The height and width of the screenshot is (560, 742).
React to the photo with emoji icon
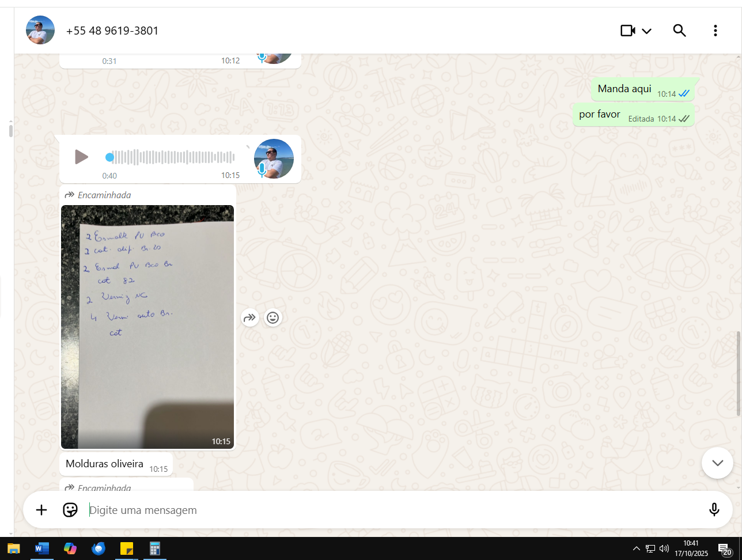(272, 317)
